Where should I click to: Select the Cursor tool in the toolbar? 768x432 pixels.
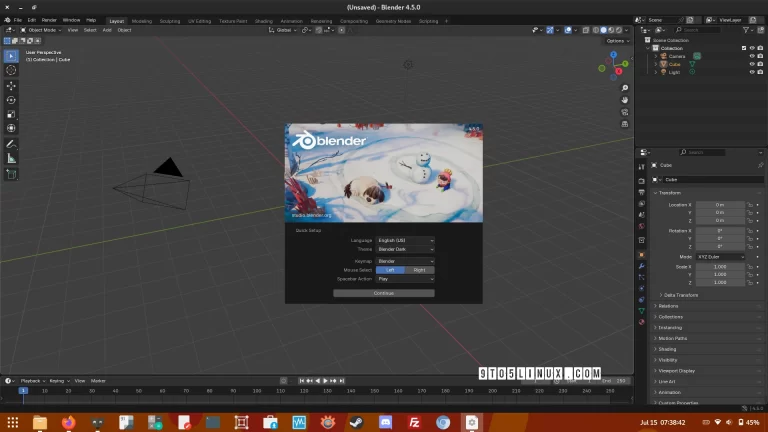click(11, 70)
